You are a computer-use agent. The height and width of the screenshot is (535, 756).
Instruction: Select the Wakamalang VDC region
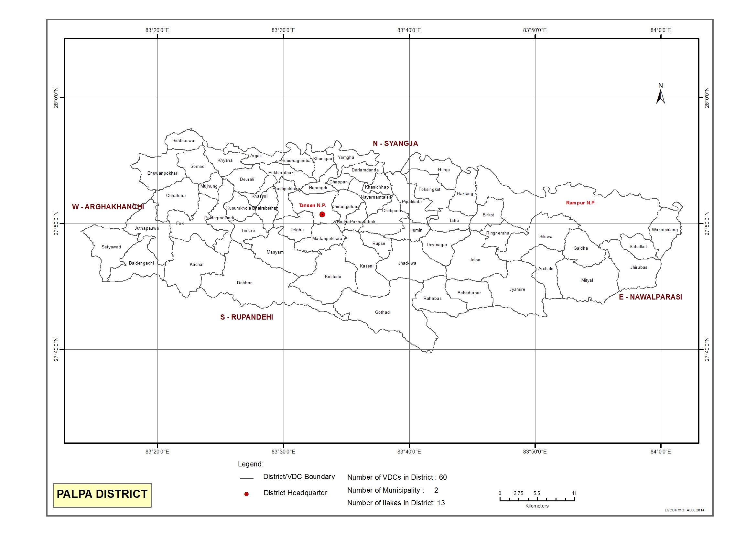pos(664,230)
